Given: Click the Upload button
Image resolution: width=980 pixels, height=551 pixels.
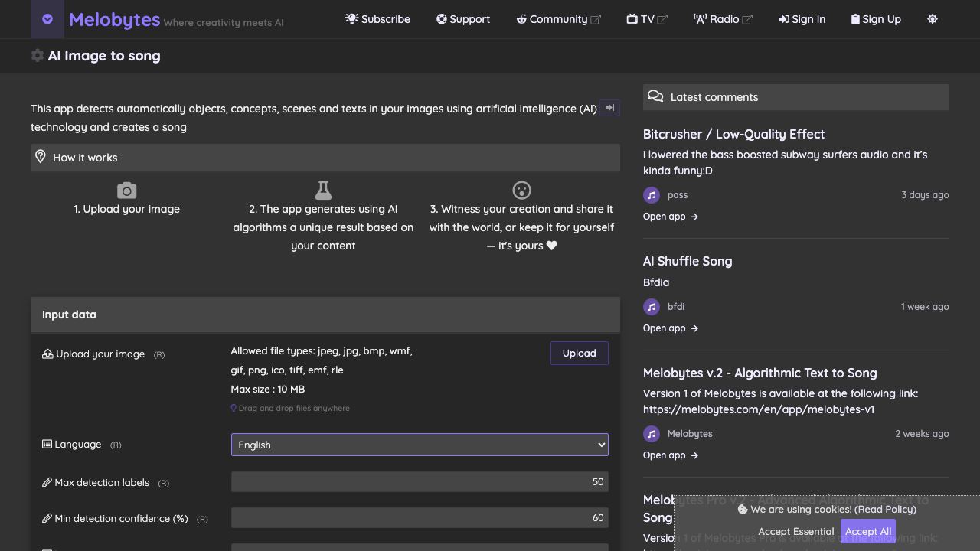Looking at the screenshot, I should (579, 353).
